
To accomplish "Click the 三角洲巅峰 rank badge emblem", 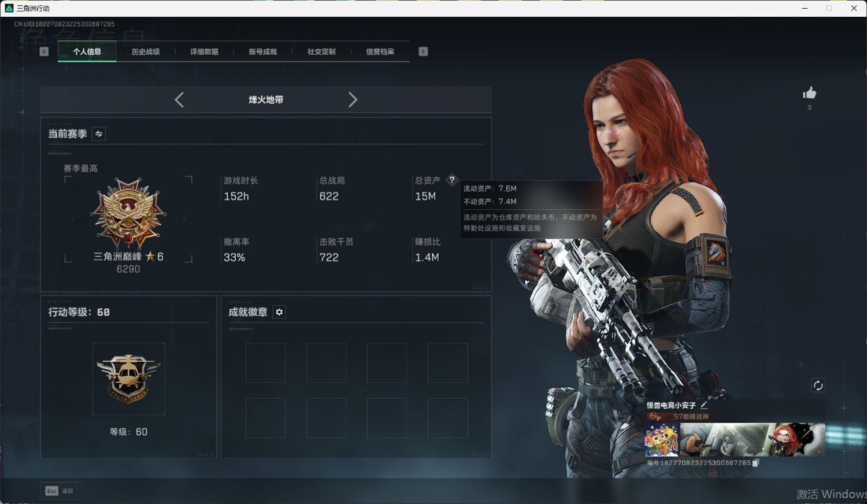I will pos(128,214).
